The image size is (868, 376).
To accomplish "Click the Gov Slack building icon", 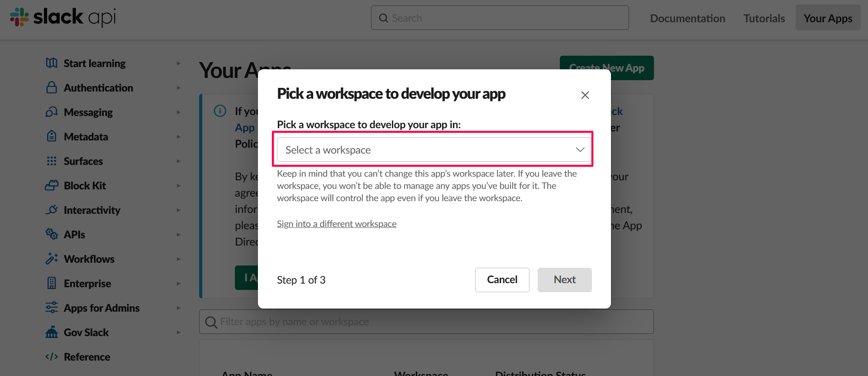I will tap(52, 332).
